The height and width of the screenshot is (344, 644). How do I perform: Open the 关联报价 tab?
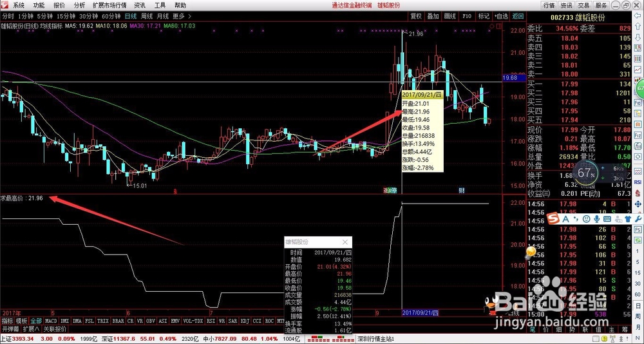pos(55,329)
